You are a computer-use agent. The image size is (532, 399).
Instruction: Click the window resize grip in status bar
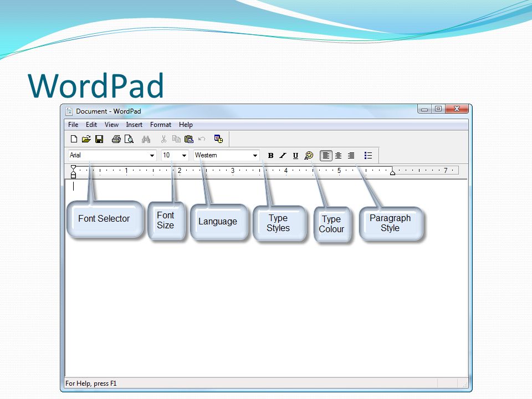point(465,385)
